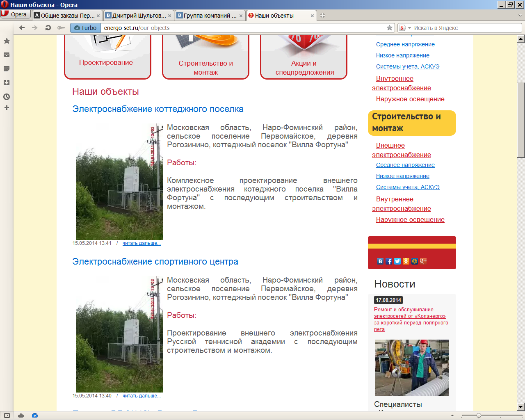Click the 'Новости' section heading
525x420 pixels.
[395, 284]
